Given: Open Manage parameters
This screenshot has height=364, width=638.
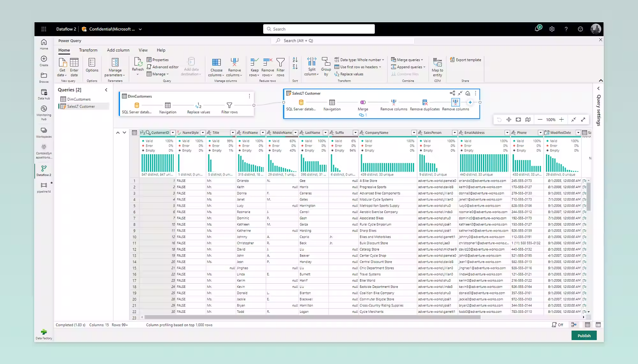Looking at the screenshot, I should pyautogui.click(x=115, y=67).
